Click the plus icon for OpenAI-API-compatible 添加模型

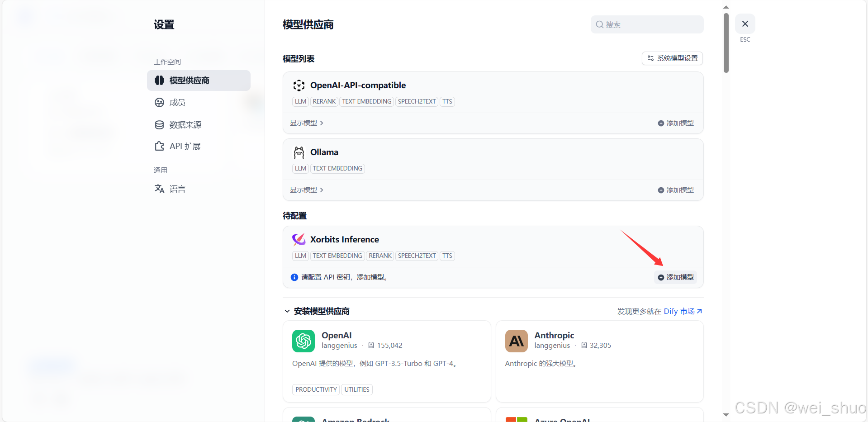(x=661, y=123)
